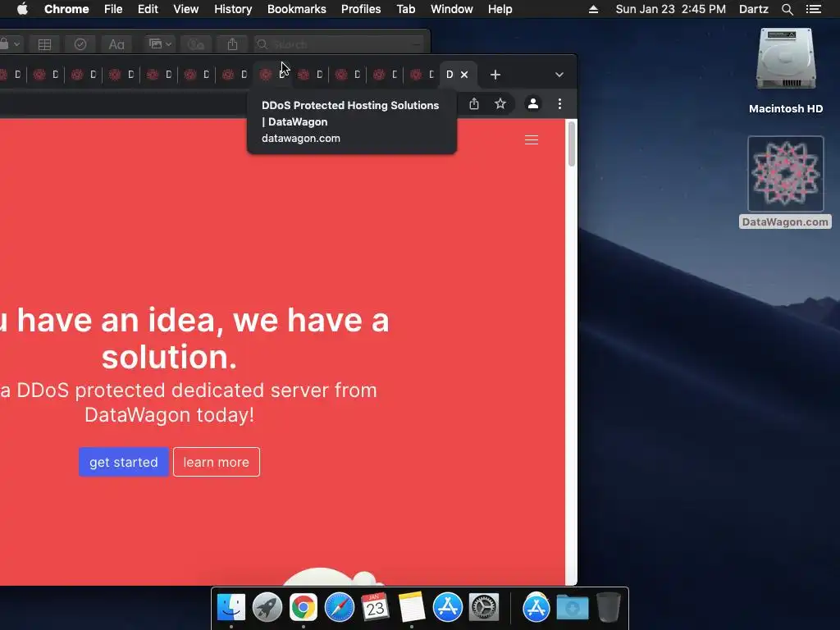Insert a table in the Notes window
This screenshot has height=630, width=840.
point(44,44)
